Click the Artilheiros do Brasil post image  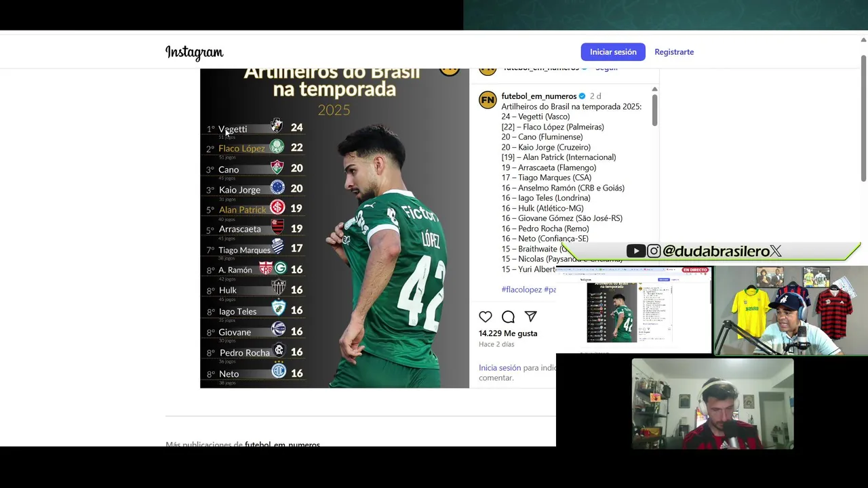(x=334, y=228)
